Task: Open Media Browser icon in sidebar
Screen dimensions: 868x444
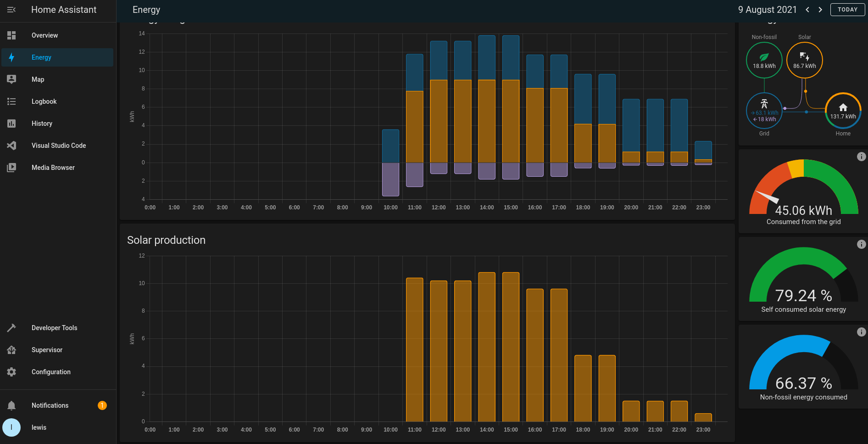Action: (11, 168)
